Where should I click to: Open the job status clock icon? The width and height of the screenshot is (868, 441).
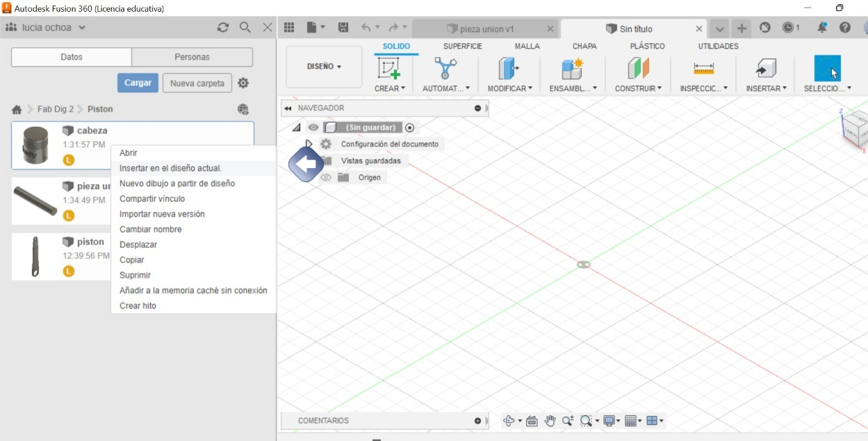point(788,28)
